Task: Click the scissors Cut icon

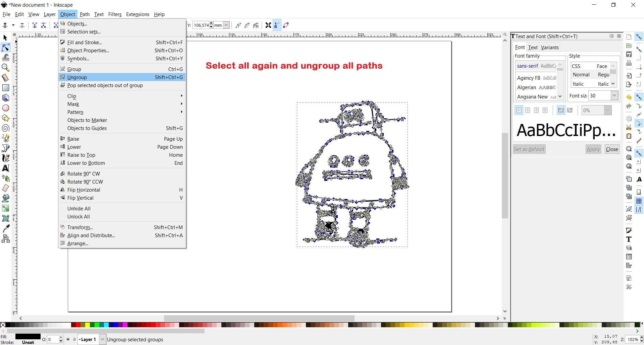Action: click(629, 127)
